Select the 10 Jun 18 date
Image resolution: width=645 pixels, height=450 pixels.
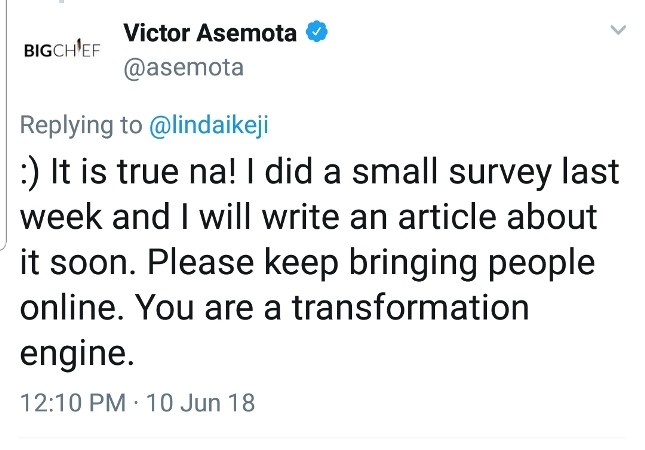click(200, 402)
